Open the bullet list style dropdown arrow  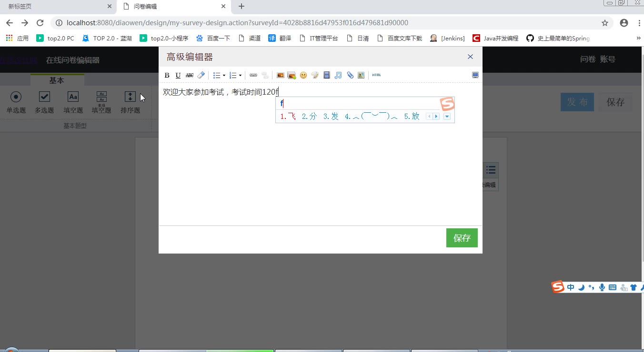tap(224, 75)
